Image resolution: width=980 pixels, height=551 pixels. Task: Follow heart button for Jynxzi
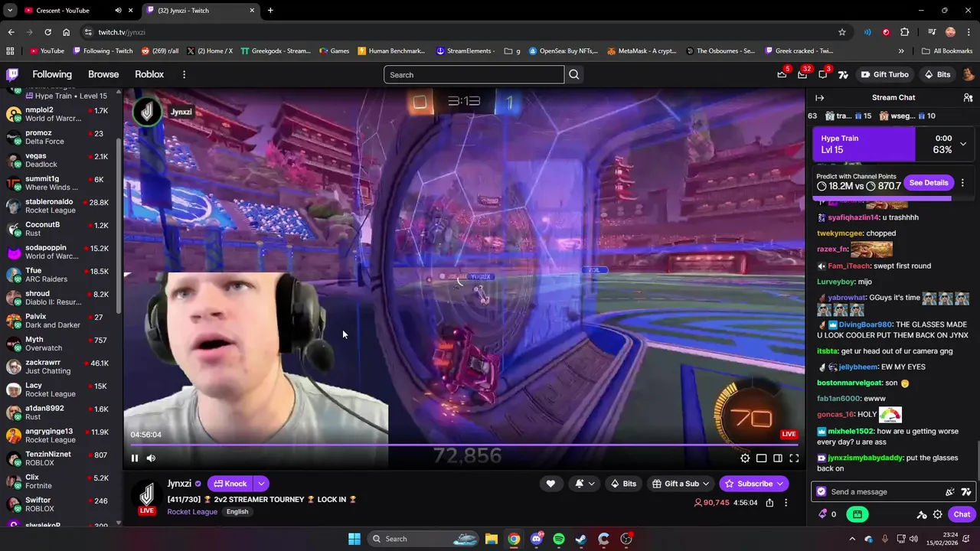tap(550, 484)
